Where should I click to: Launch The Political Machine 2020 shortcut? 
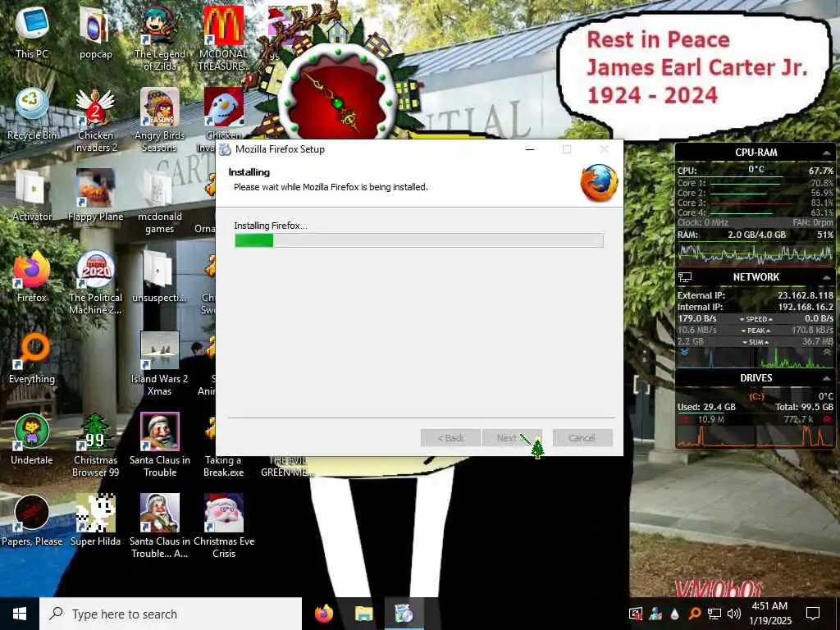coord(95,282)
